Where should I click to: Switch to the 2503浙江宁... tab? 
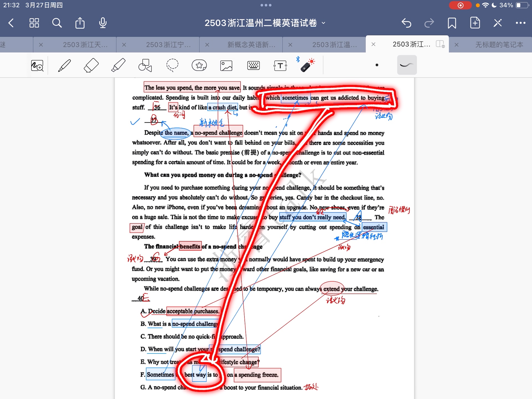click(x=168, y=45)
